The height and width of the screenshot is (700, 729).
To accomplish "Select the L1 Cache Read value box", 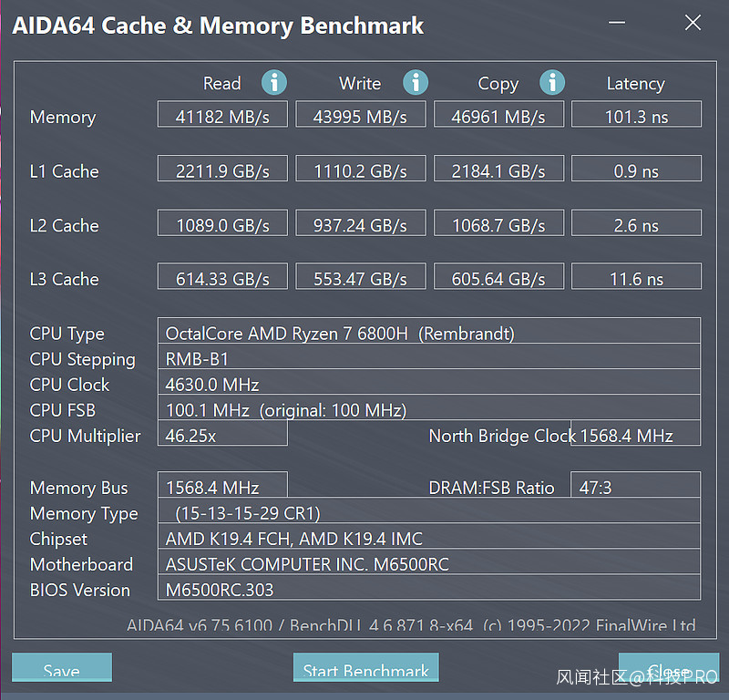I will coord(222,170).
